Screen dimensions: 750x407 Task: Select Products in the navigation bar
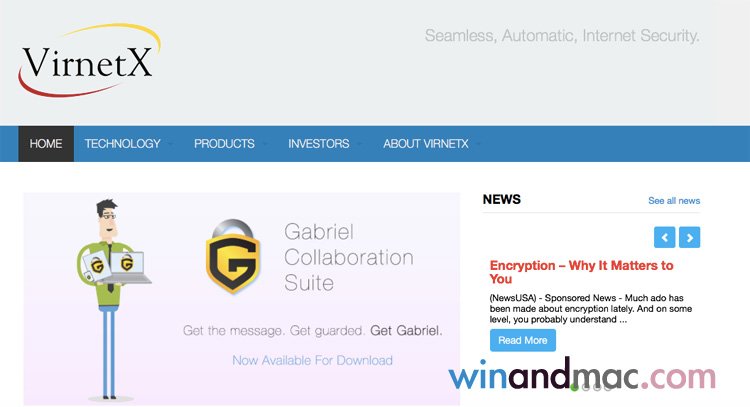[x=224, y=144]
